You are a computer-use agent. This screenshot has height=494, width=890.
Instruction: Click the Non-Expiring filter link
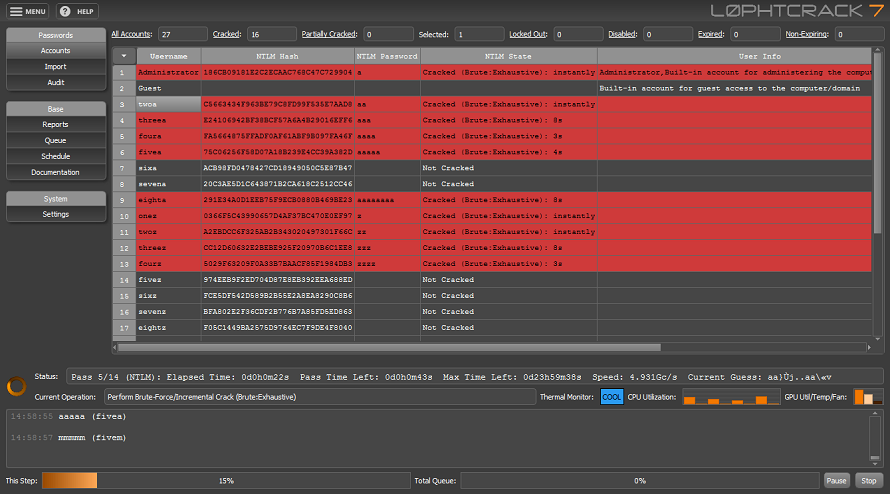click(x=807, y=34)
